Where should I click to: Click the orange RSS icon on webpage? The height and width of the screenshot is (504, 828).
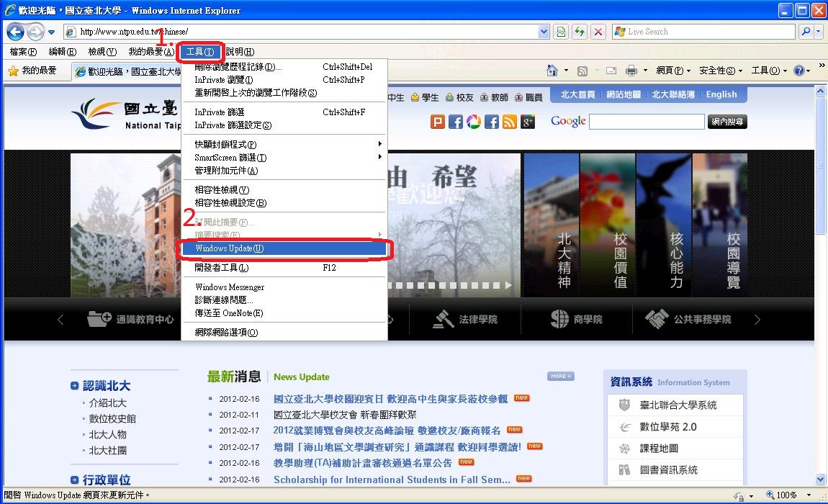click(510, 122)
